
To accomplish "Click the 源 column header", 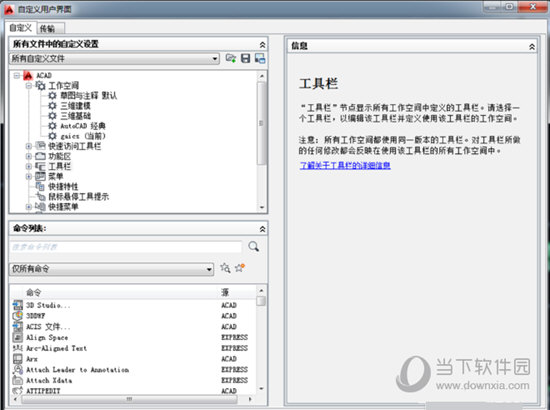I will pyautogui.click(x=225, y=292).
